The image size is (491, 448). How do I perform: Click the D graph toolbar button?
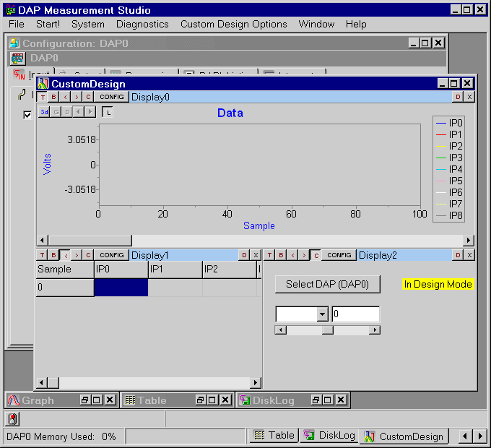click(x=67, y=112)
